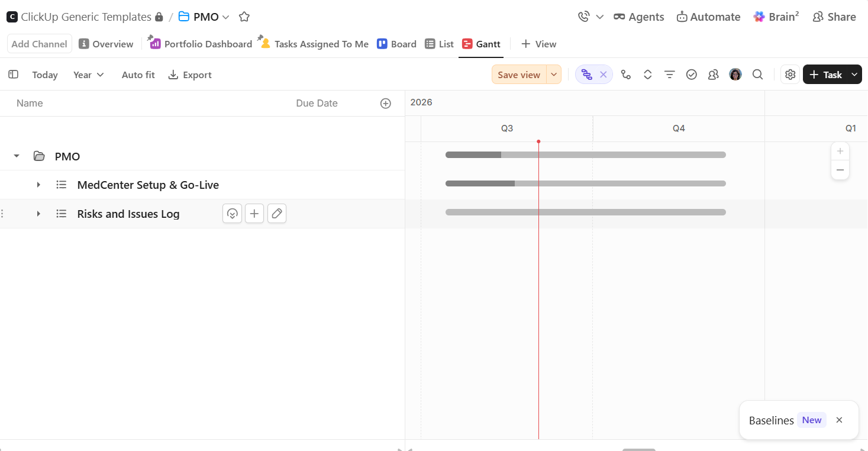Click the add Task button
Image resolution: width=868 pixels, height=451 pixels.
tap(825, 75)
